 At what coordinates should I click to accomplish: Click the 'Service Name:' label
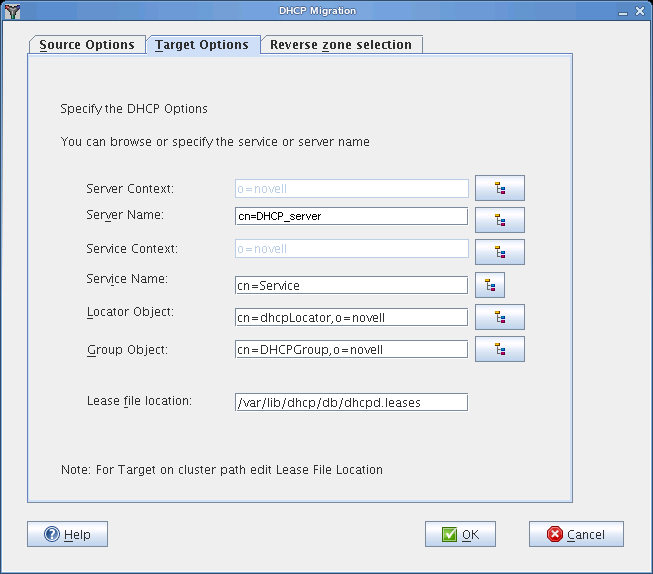[127, 279]
